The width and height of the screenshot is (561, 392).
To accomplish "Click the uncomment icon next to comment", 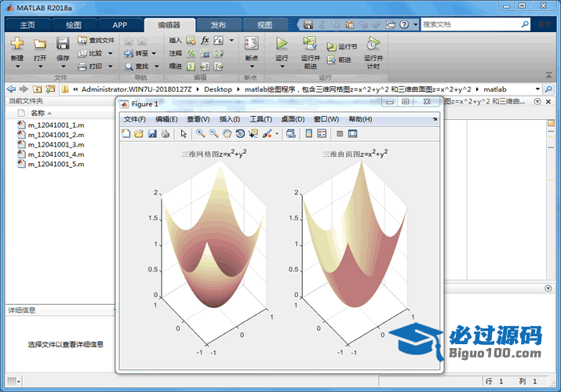I will [x=205, y=53].
